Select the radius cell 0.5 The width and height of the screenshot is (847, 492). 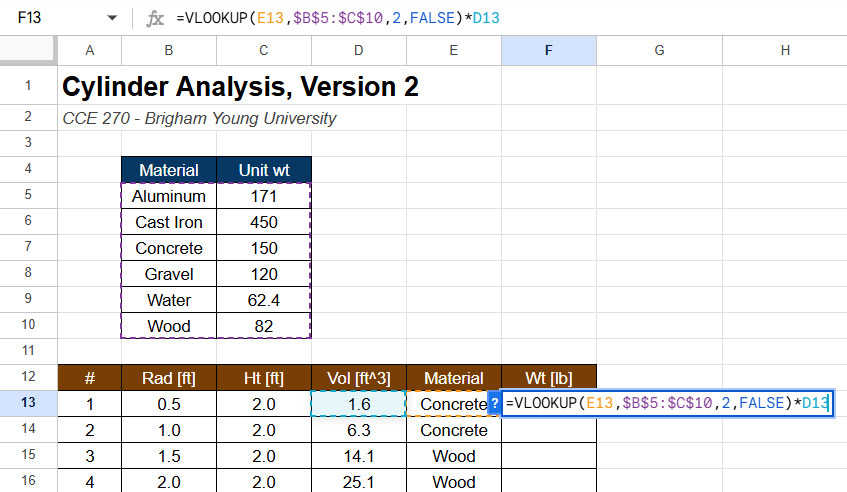[169, 403]
